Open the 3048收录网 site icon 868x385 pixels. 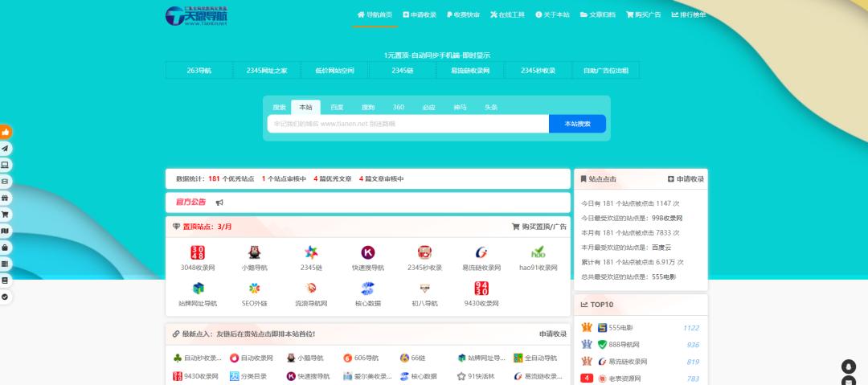[198, 252]
